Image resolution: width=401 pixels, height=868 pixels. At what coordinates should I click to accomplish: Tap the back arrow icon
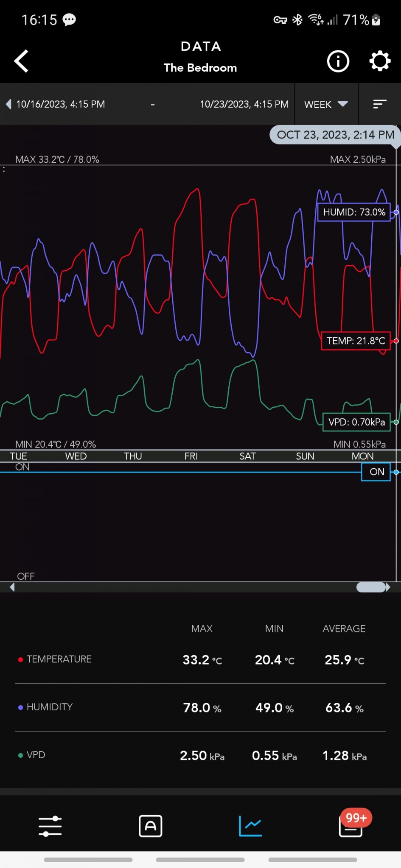21,61
